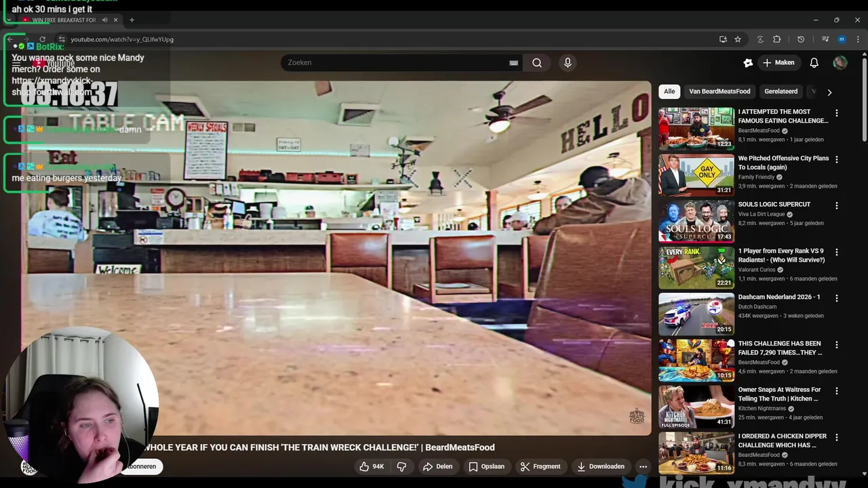The width and height of the screenshot is (868, 488).
Task: Dislike the video with thumbs down
Action: [401, 466]
